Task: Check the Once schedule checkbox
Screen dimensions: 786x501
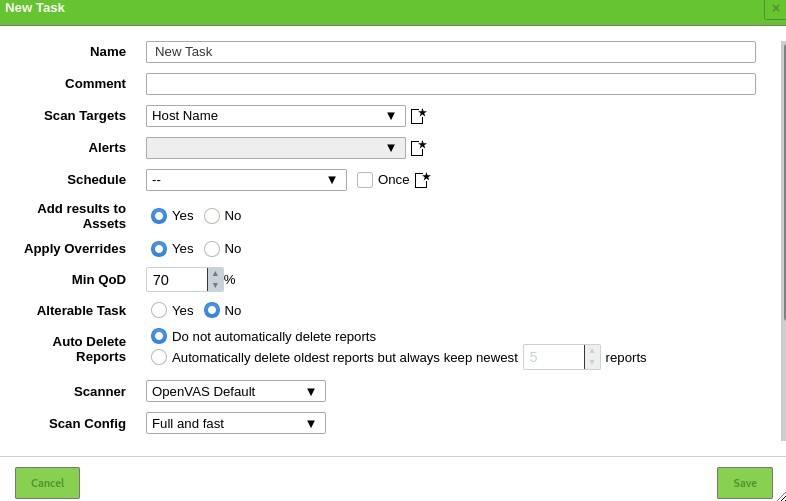Action: (365, 180)
